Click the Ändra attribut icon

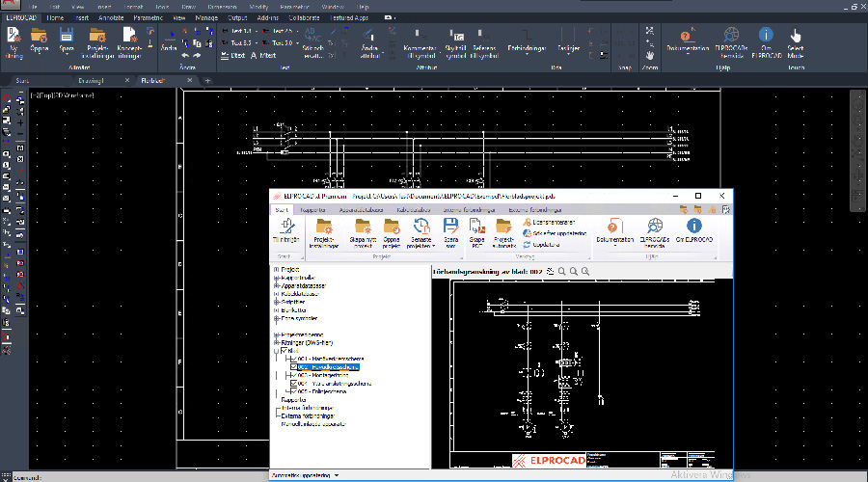pyautogui.click(x=368, y=36)
